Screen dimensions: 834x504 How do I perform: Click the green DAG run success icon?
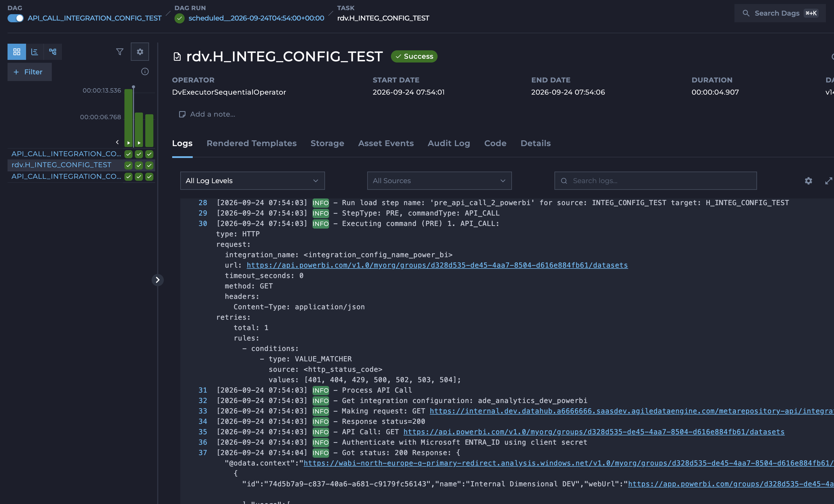tap(179, 18)
